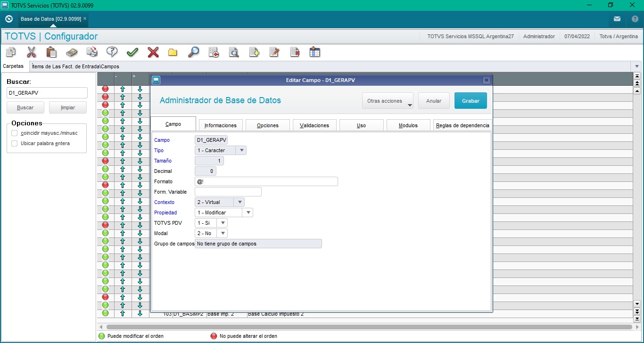The height and width of the screenshot is (343, 644).
Task: Switch to the Opciones tab
Action: (268, 125)
